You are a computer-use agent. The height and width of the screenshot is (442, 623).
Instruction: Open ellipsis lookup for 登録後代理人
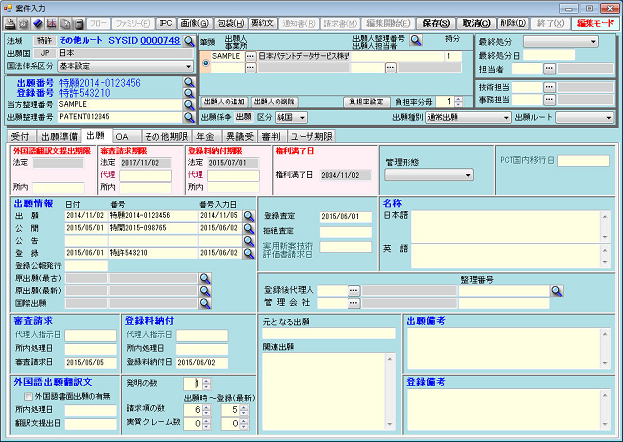[x=354, y=291]
